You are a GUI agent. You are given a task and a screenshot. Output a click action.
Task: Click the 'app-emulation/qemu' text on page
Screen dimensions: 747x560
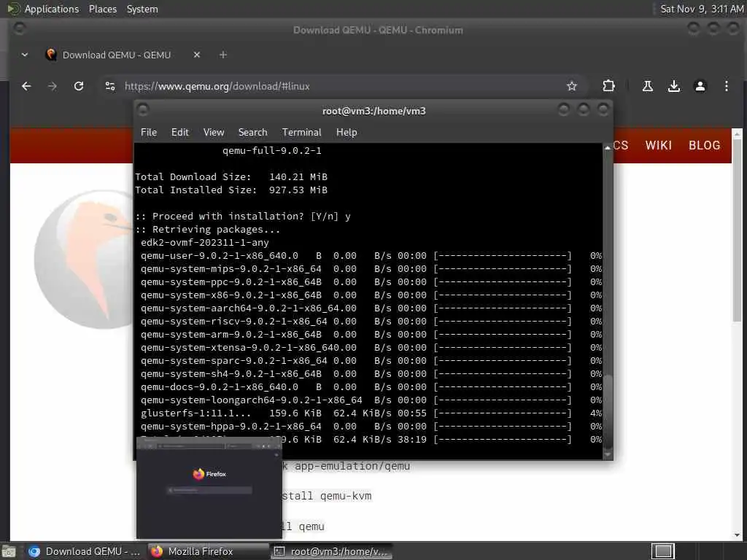click(x=352, y=466)
